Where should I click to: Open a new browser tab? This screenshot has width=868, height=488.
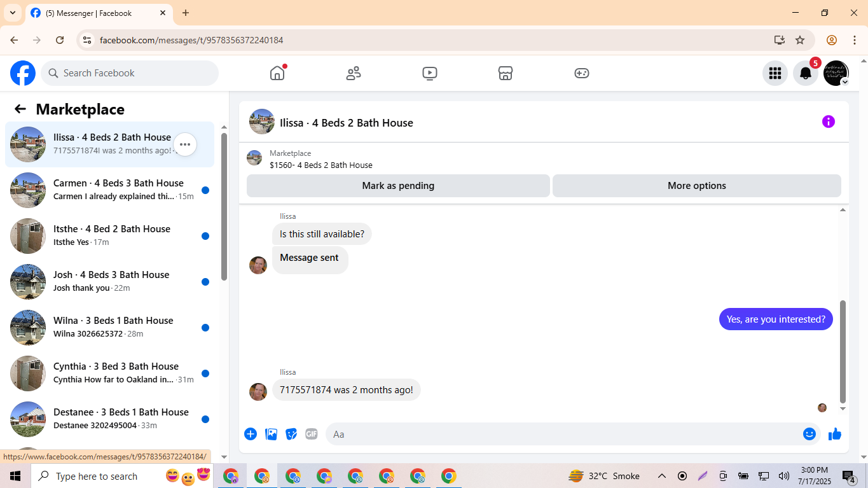pyautogui.click(x=186, y=13)
